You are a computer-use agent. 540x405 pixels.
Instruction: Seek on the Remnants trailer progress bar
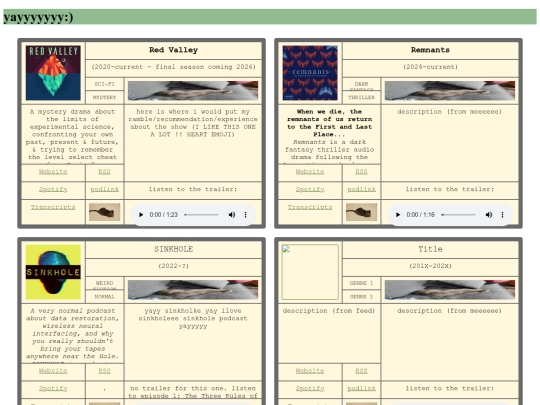[458, 215]
